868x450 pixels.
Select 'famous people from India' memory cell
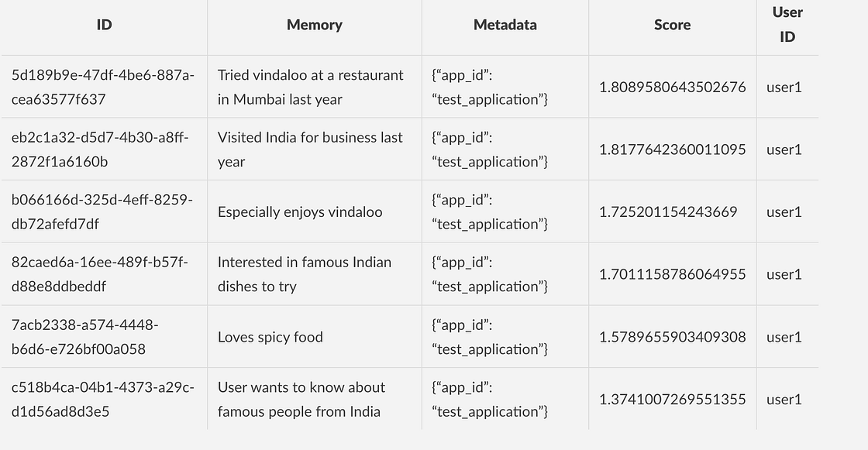(315, 399)
